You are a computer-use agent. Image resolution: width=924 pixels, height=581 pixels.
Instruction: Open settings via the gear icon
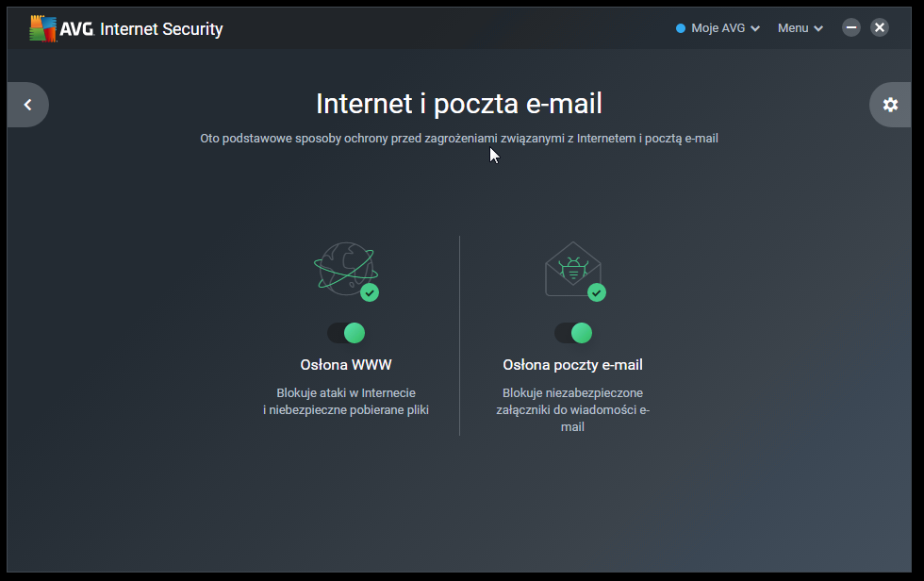(890, 105)
